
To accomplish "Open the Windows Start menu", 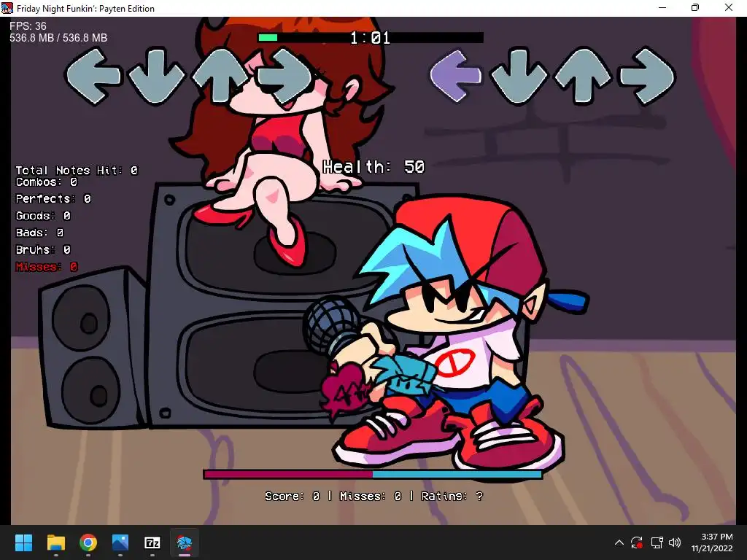I will [x=23, y=542].
